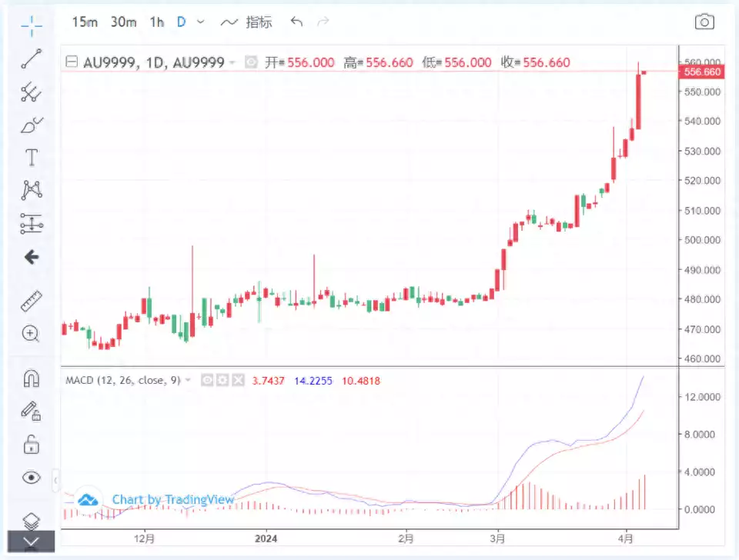The height and width of the screenshot is (560, 739).
Task: Switch to 15m timeframe
Action: [85, 22]
